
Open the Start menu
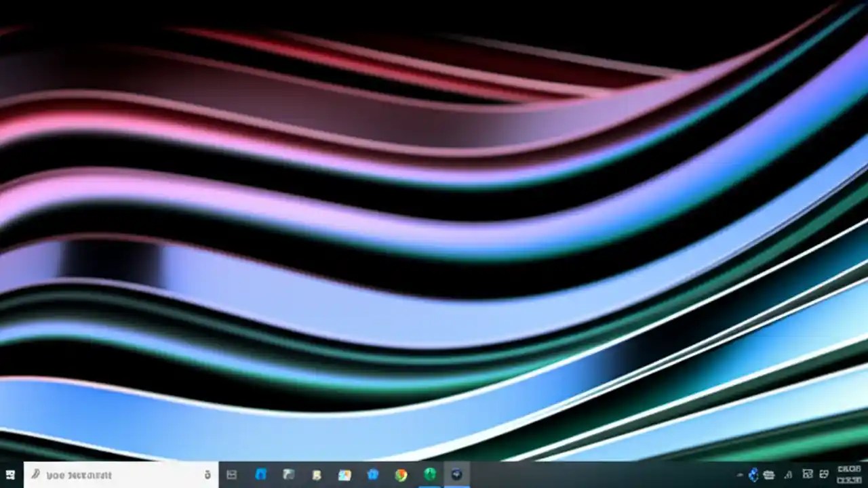coord(10,475)
